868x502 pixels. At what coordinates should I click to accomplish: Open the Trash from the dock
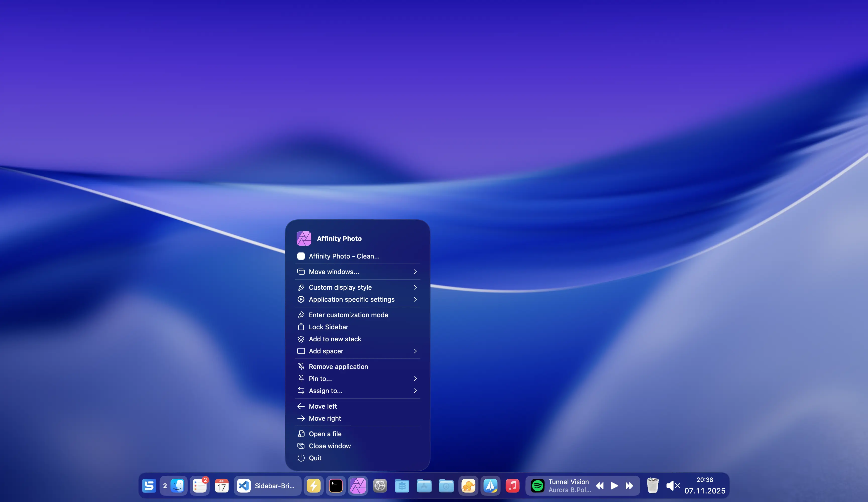[x=652, y=486]
